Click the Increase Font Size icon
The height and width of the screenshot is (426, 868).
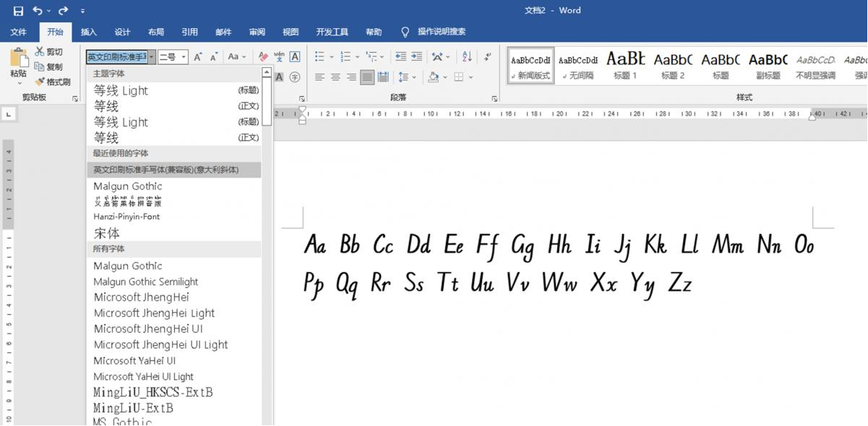pyautogui.click(x=198, y=56)
